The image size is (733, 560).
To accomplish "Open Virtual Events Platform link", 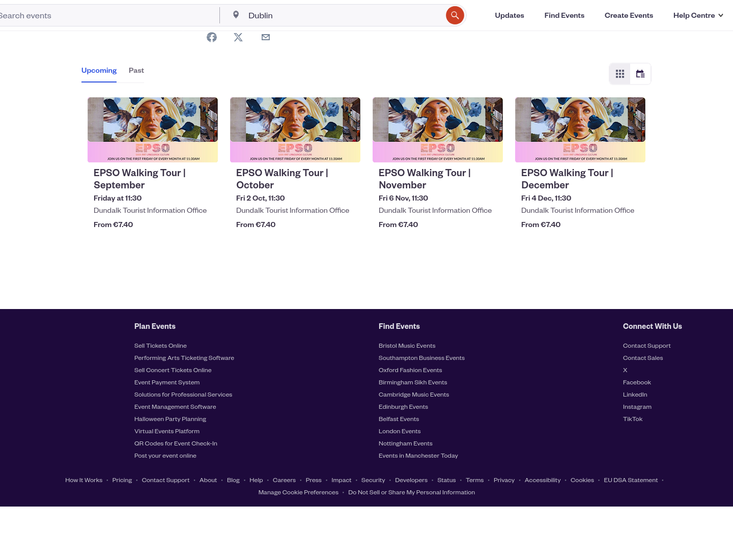I will [167, 431].
